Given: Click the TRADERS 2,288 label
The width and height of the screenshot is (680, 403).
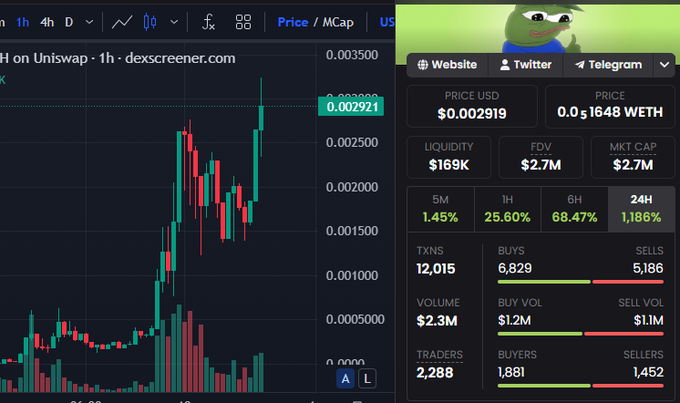Looking at the screenshot, I should point(439,355).
